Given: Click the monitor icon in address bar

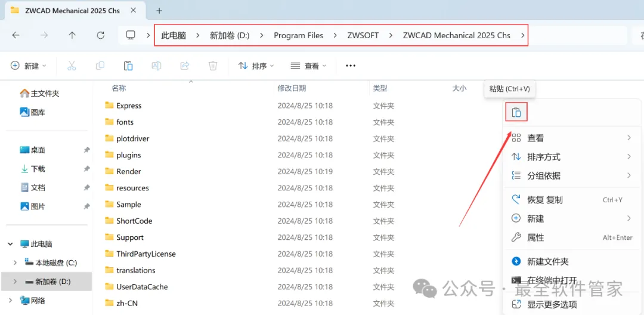Looking at the screenshot, I should (x=131, y=35).
